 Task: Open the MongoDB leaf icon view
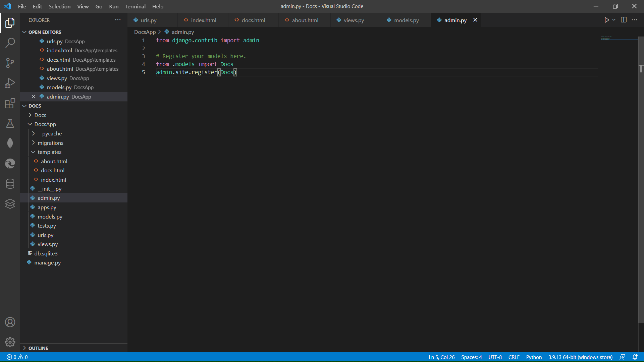pyautogui.click(x=10, y=143)
